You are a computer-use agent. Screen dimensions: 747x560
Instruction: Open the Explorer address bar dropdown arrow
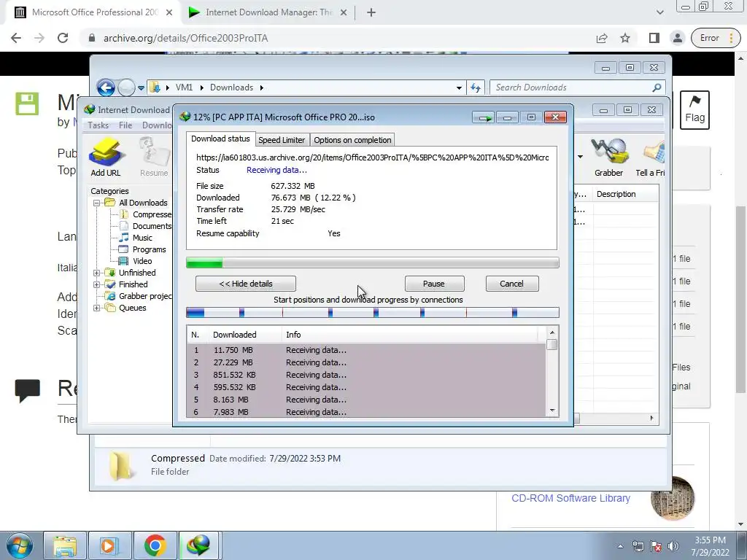459,87
